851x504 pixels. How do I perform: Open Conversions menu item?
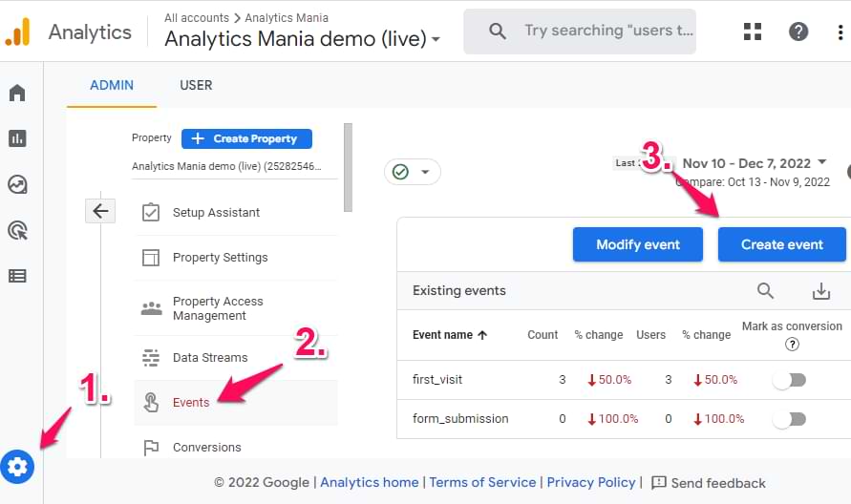pyautogui.click(x=236, y=447)
